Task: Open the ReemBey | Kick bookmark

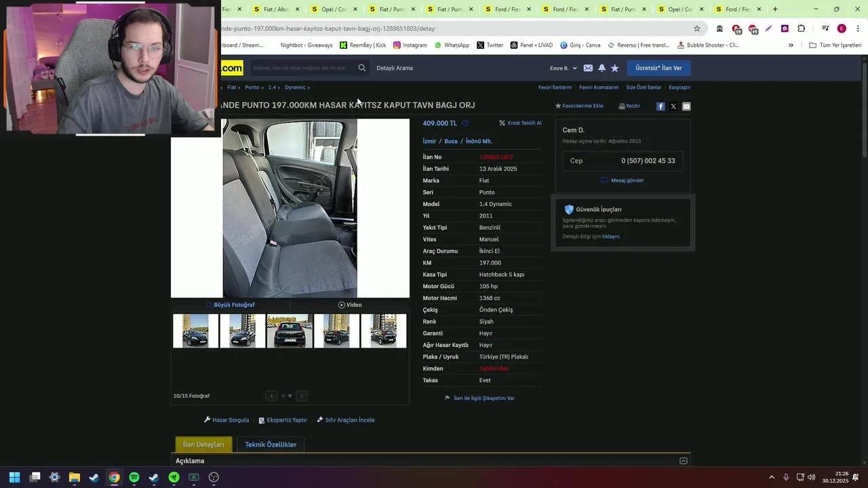Action: pos(363,45)
